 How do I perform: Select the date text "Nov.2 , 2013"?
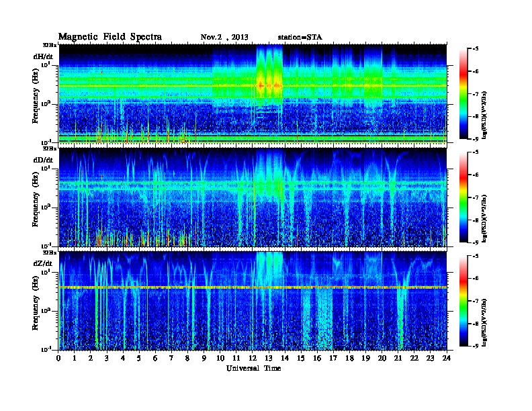point(224,37)
